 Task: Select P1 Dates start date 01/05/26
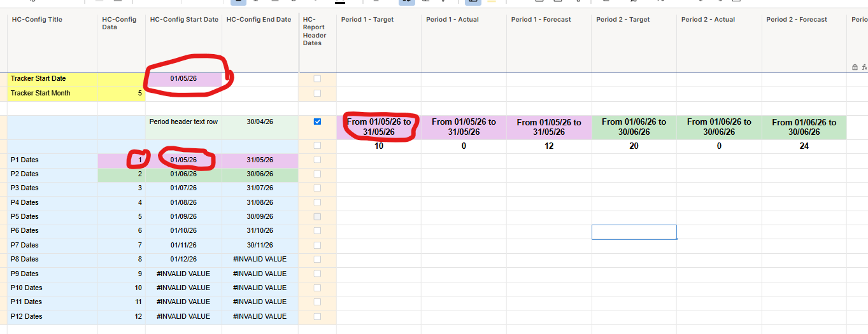pyautogui.click(x=184, y=160)
